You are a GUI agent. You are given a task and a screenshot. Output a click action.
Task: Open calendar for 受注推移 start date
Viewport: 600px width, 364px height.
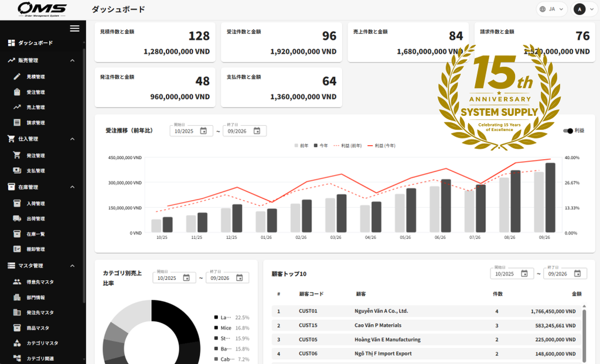(203, 131)
